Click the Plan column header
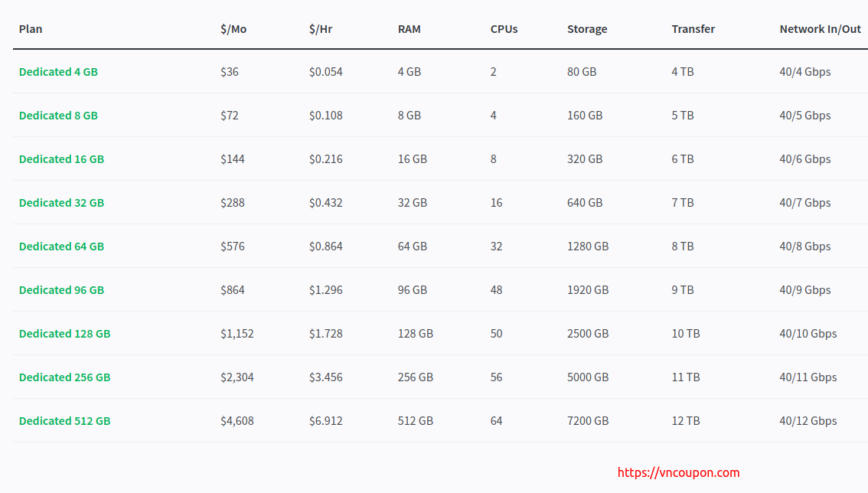This screenshot has height=493, width=868. [x=31, y=29]
